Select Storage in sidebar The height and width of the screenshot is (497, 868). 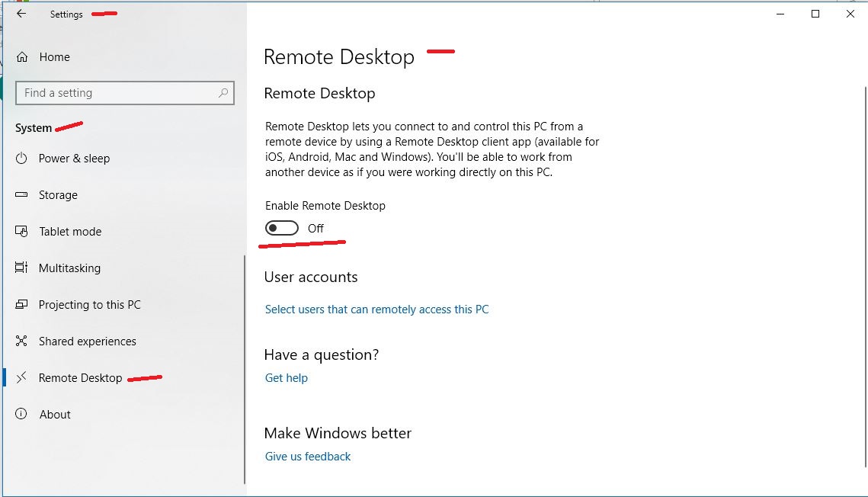(58, 195)
